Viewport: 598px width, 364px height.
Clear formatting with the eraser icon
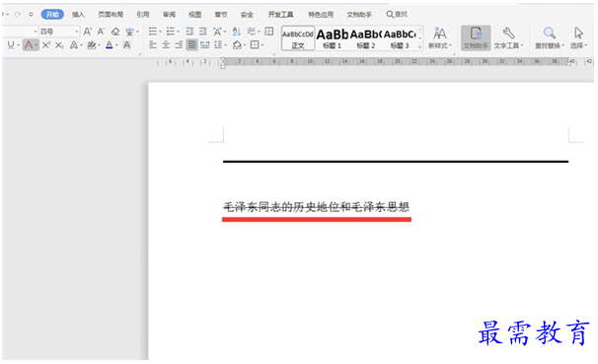115,32
